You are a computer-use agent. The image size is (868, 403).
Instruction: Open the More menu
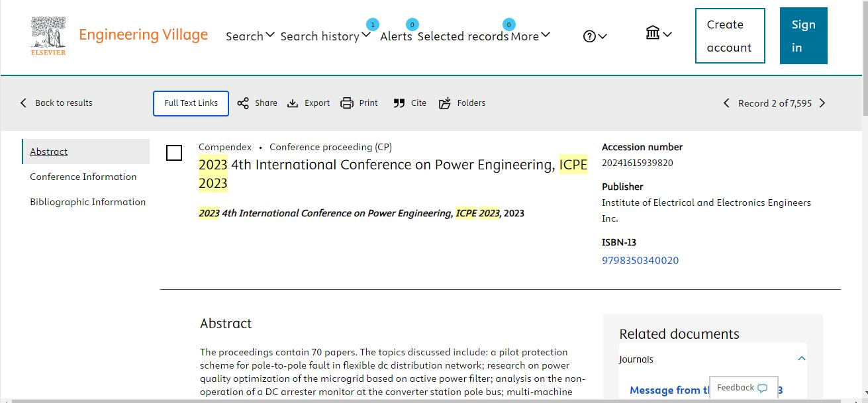click(530, 36)
